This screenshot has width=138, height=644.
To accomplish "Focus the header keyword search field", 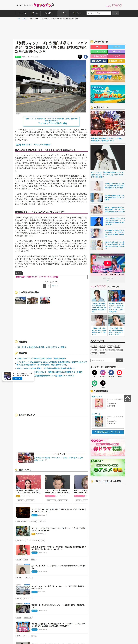I will [x=99, y=13].
